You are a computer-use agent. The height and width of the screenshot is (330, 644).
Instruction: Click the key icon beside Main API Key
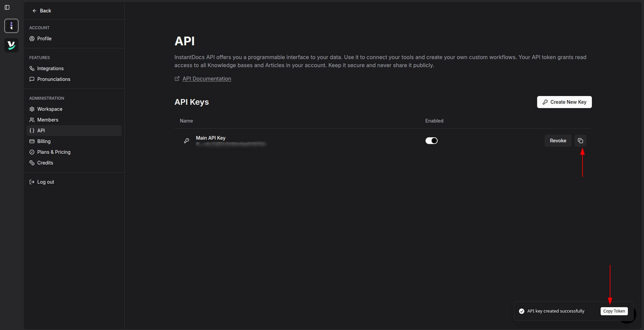click(x=187, y=141)
